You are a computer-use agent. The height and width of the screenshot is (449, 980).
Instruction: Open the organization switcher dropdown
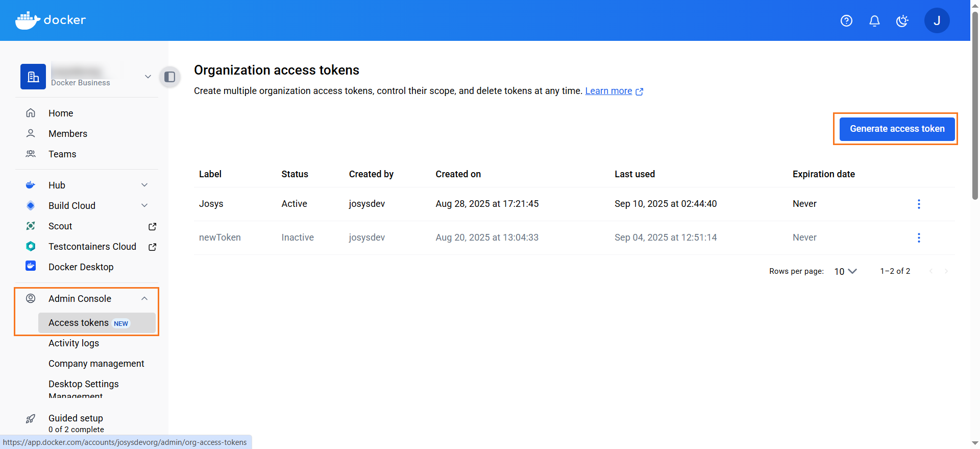(148, 77)
